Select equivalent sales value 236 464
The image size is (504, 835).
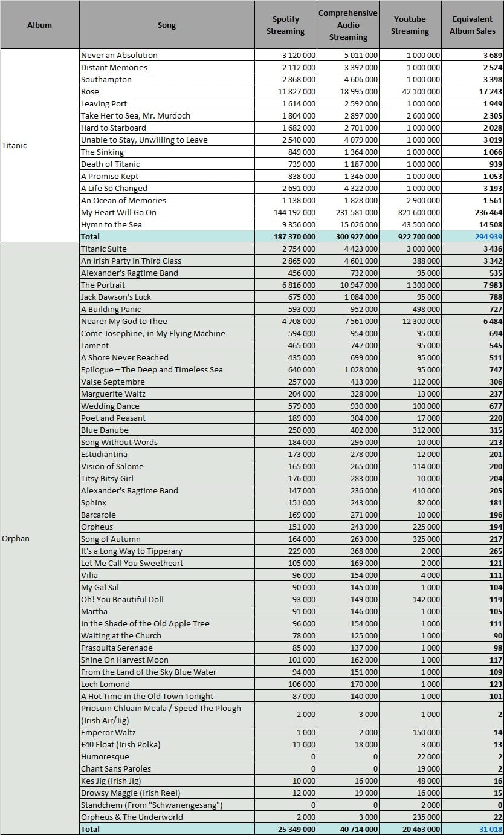coord(487,212)
